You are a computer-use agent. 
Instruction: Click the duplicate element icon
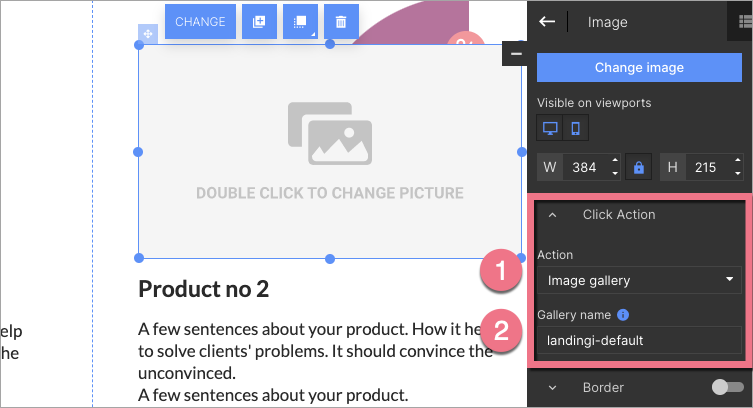[x=259, y=22]
